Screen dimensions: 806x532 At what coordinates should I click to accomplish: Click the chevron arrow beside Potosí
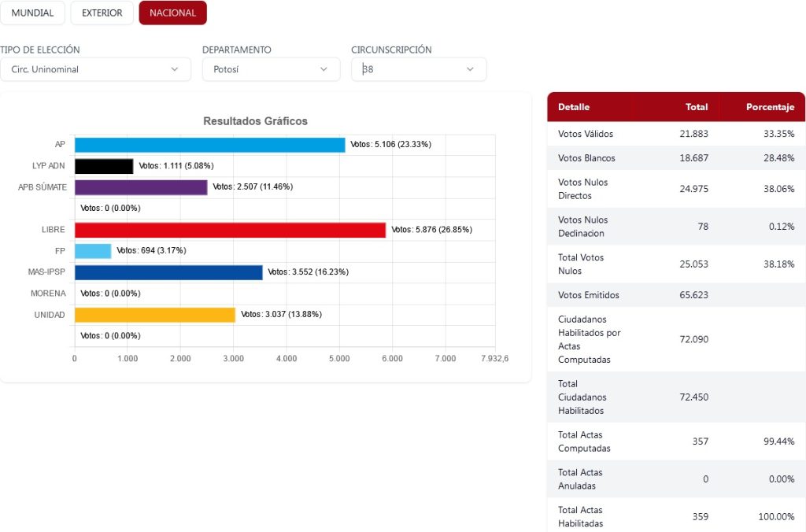point(324,69)
